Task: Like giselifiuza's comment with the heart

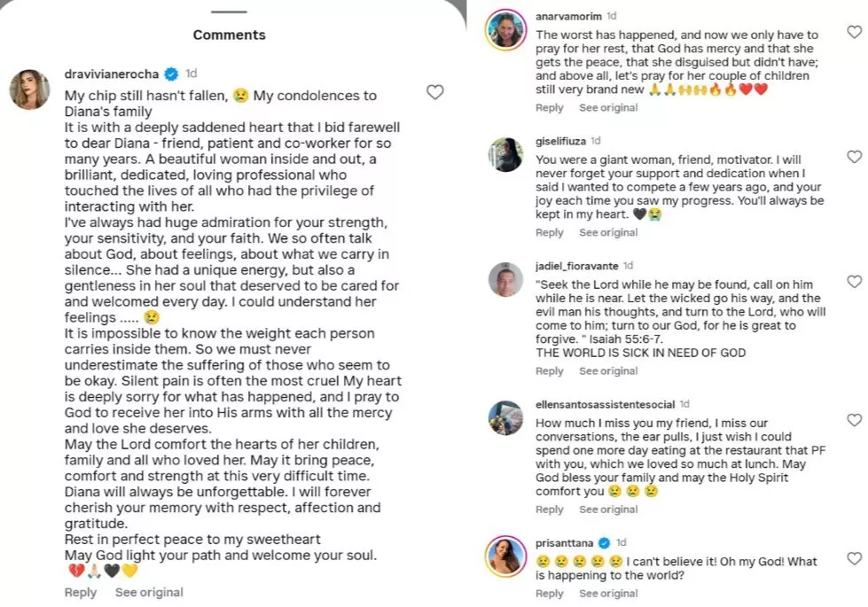Action: point(854,157)
